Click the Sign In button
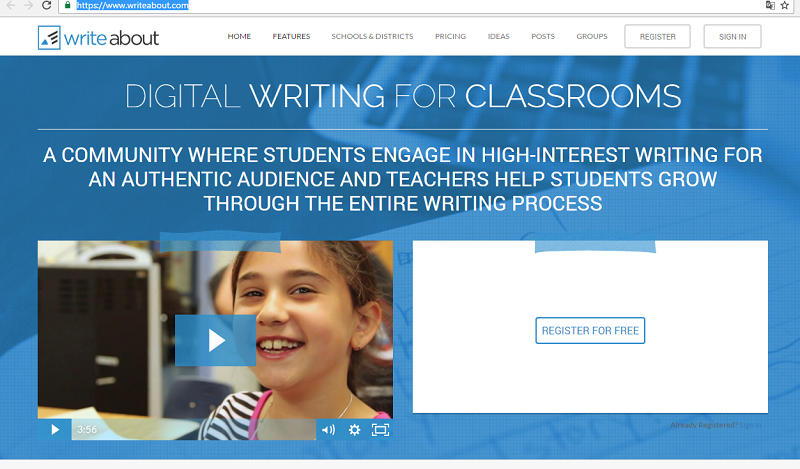The height and width of the screenshot is (469, 800). 732,37
